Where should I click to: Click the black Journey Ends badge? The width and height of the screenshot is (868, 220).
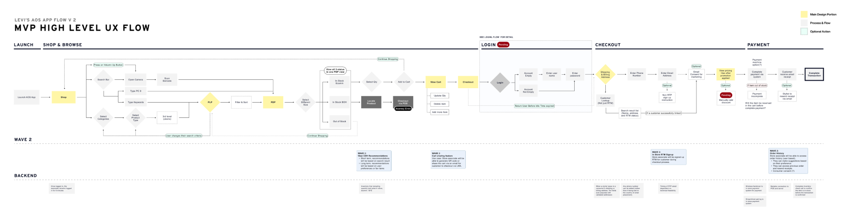point(403,109)
